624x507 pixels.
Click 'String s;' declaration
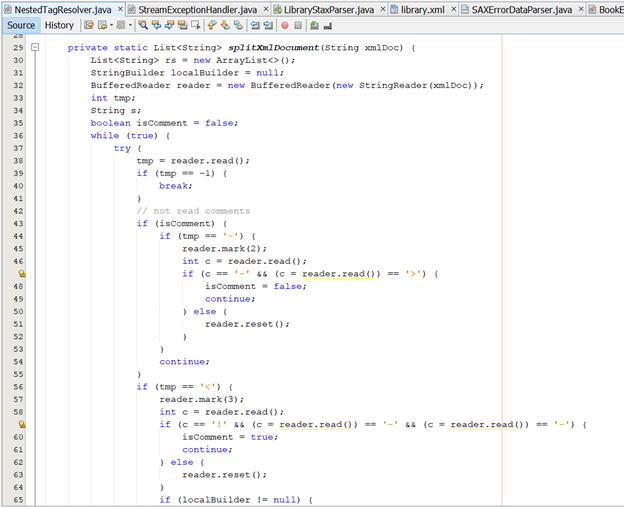pyautogui.click(x=115, y=111)
